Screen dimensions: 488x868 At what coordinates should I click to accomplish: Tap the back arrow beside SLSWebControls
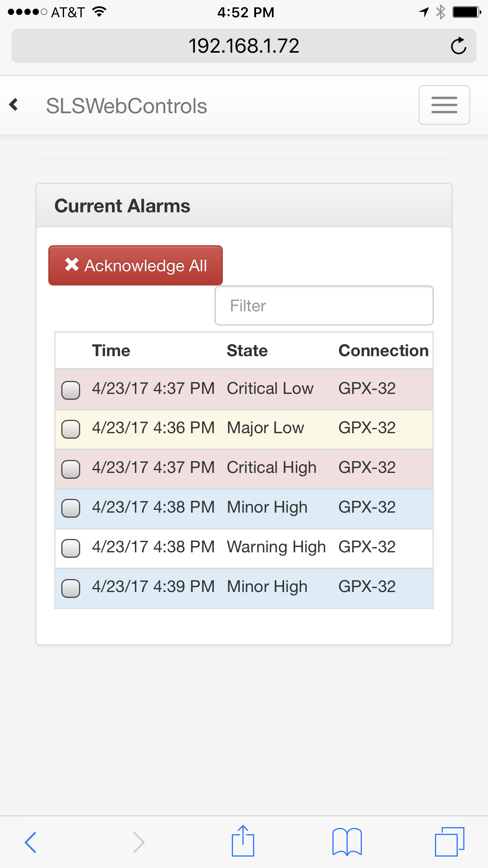point(14,105)
